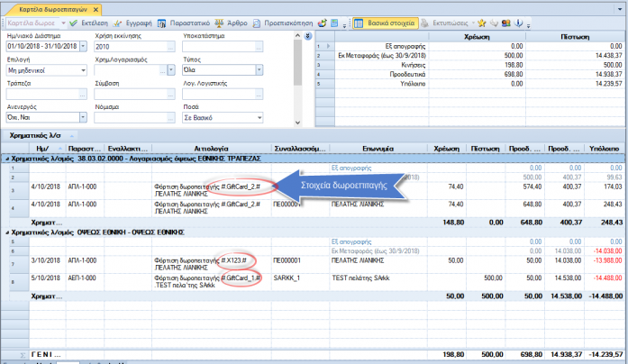The width and height of the screenshot is (628, 364).
Task: Open the tab list dropdown arrow at top right
Action: tap(619, 9)
